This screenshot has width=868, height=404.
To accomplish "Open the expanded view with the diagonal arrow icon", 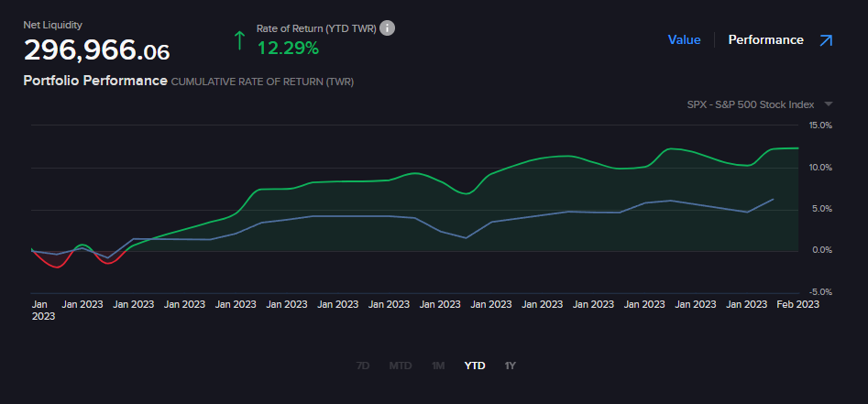I will click(x=826, y=40).
